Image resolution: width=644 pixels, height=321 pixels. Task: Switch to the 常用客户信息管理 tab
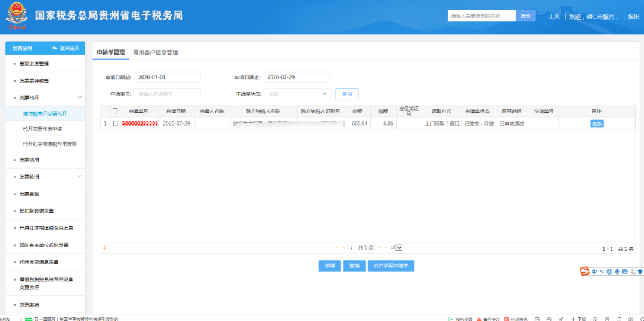coord(155,52)
